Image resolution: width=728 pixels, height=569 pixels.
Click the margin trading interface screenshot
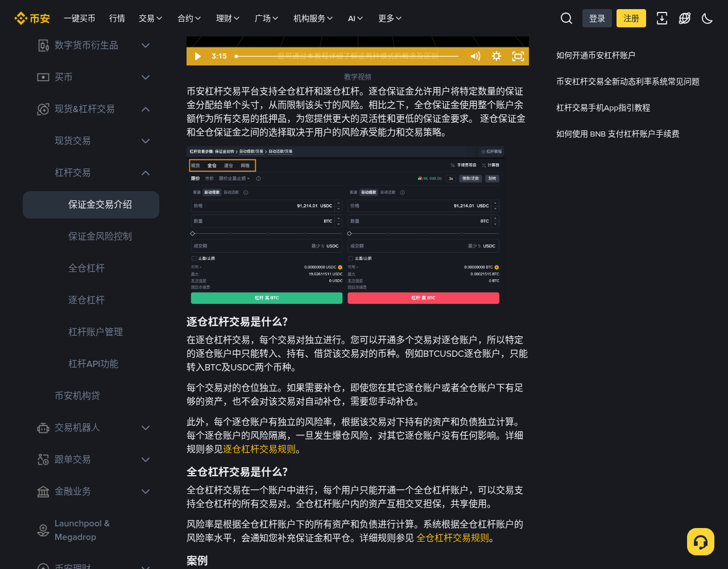click(x=345, y=226)
